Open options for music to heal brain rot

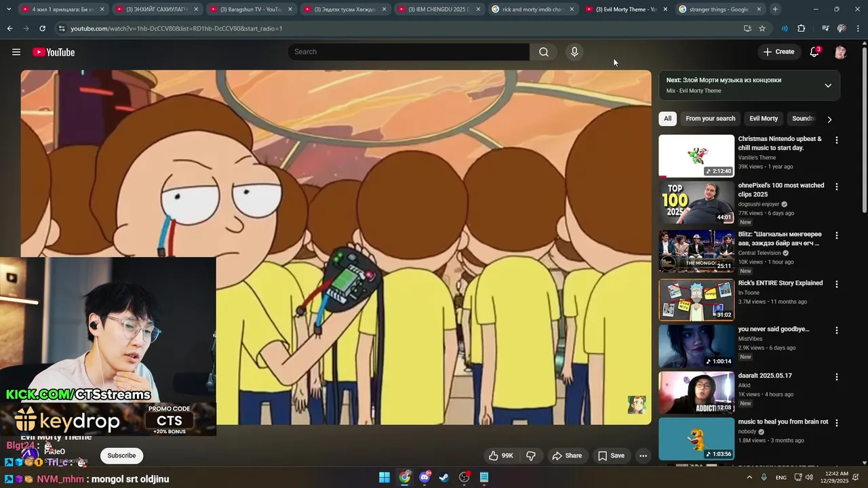836,423
